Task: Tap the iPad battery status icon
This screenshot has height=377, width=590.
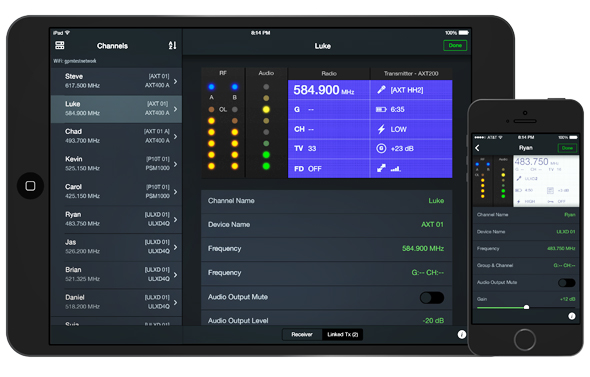Action: tap(464, 33)
